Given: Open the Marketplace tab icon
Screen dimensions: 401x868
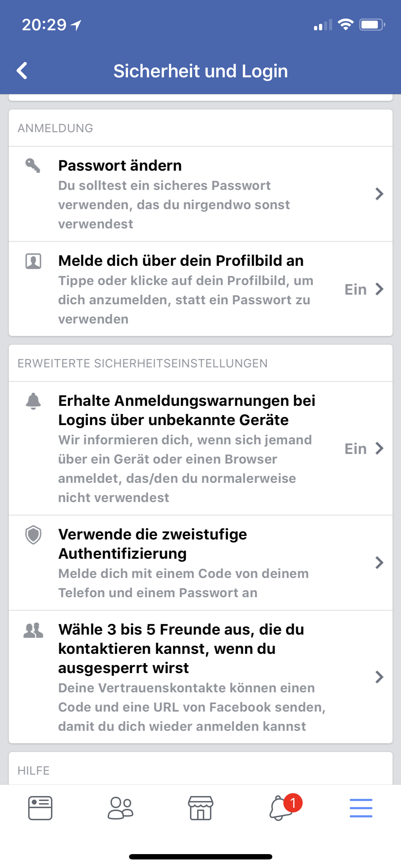Looking at the screenshot, I should [x=201, y=808].
